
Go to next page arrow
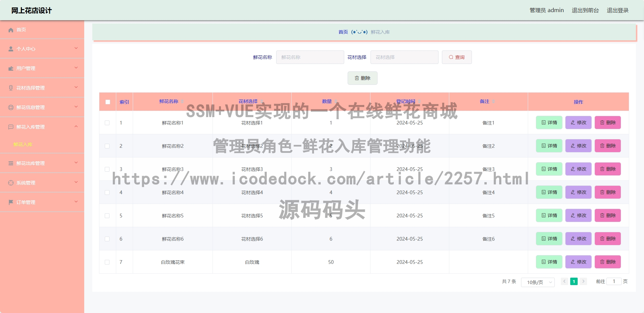[583, 281]
